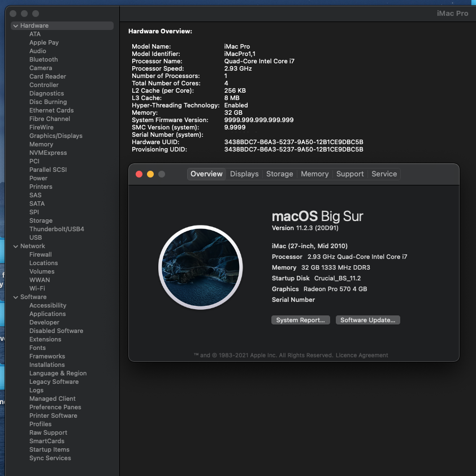Go to the Support tab
Viewport: 476px width, 476px height.
[x=349, y=174]
